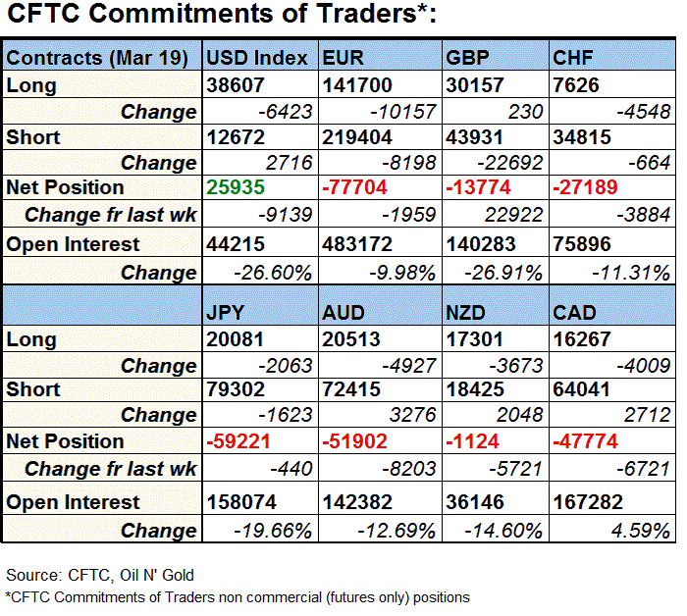Click the Source: CFTC, Oil N' Gold text
The image size is (687, 616).
(x=98, y=575)
